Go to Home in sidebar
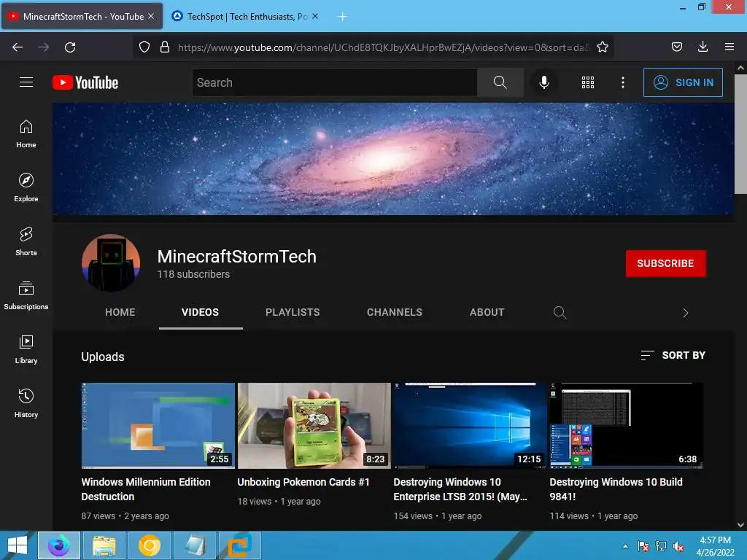The height and width of the screenshot is (560, 747). click(x=26, y=134)
